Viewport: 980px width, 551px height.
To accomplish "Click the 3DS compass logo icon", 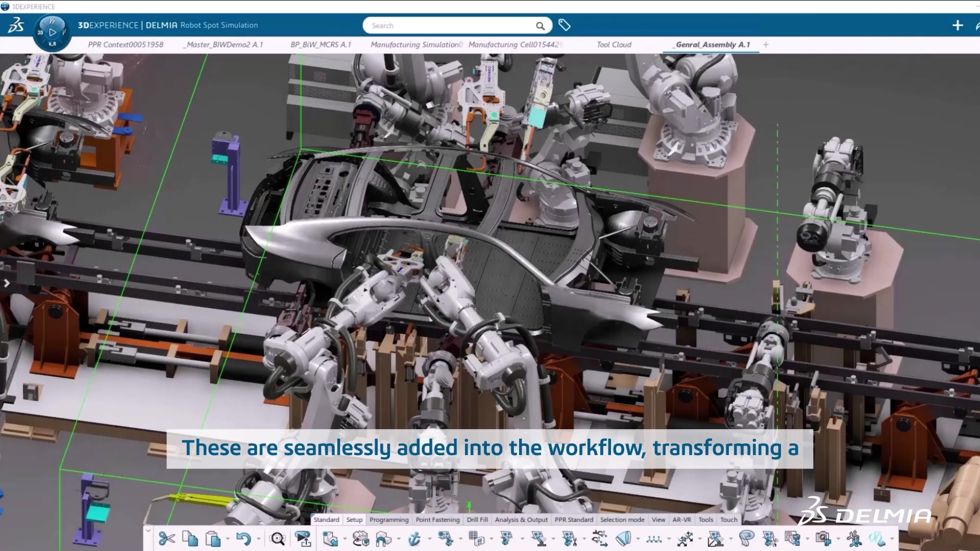I will [x=16, y=25].
